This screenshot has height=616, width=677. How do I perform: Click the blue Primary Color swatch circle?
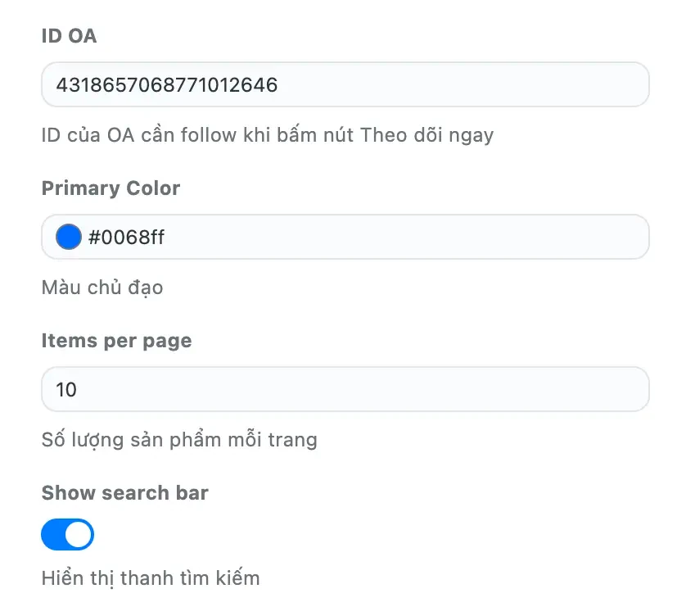pos(69,238)
